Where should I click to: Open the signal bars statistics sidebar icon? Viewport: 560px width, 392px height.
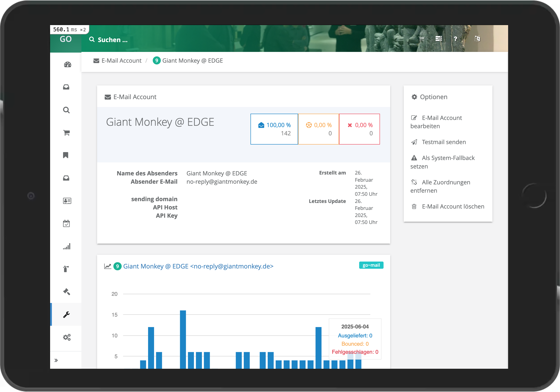[x=67, y=246]
